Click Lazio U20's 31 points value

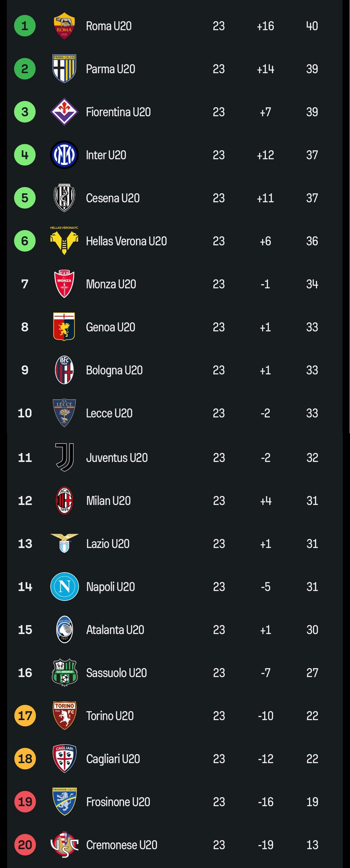click(x=312, y=544)
